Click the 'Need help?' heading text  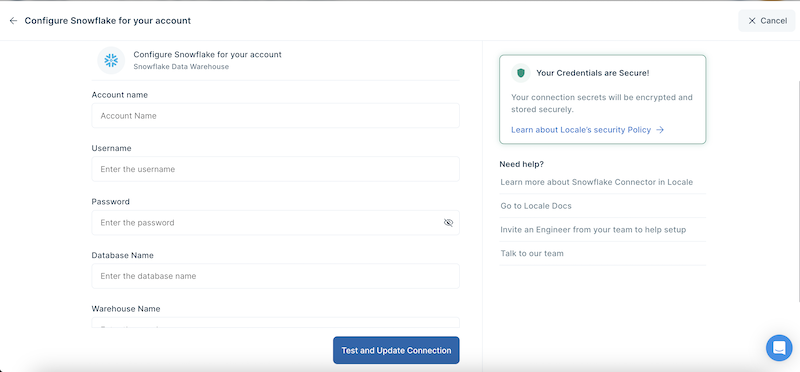(x=521, y=164)
